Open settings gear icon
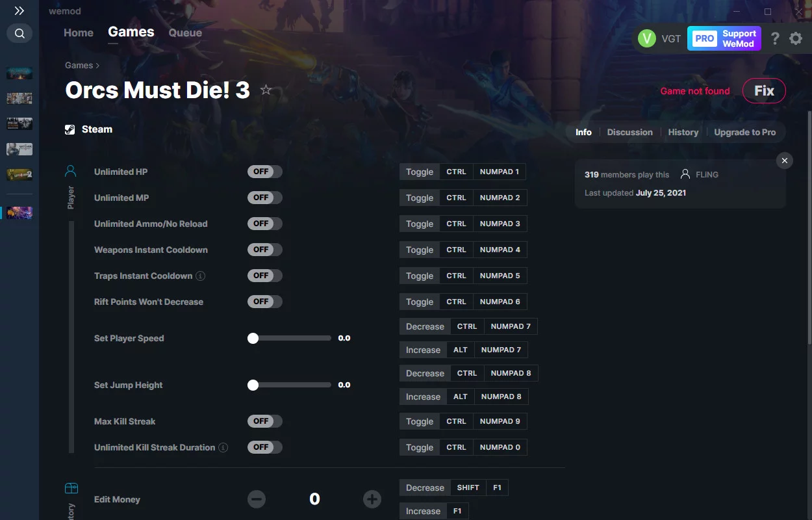 [796, 38]
